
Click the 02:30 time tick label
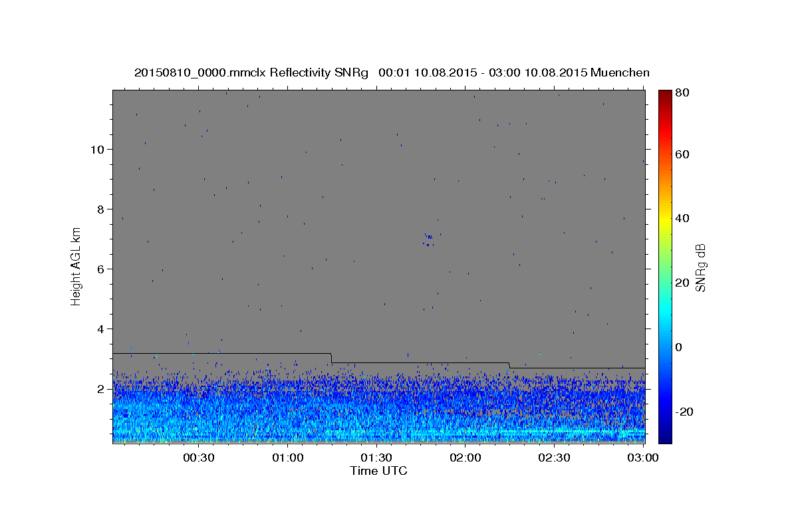[x=555, y=458]
